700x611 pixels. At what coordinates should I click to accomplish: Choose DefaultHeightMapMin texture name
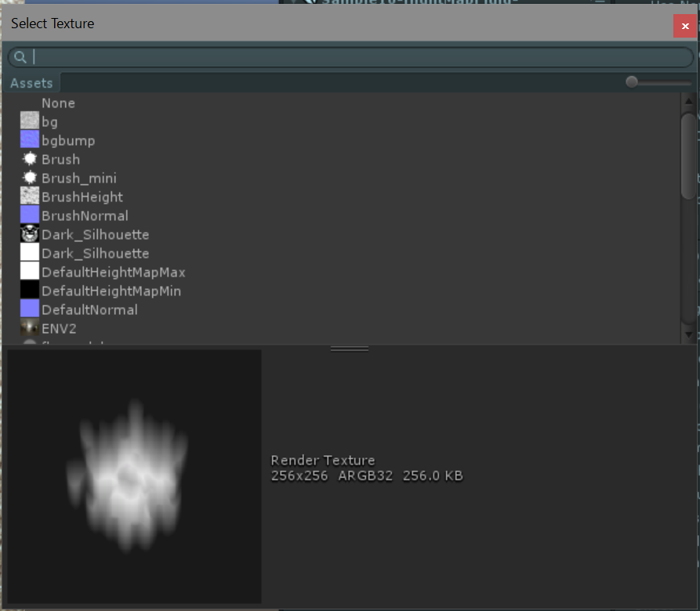click(111, 291)
